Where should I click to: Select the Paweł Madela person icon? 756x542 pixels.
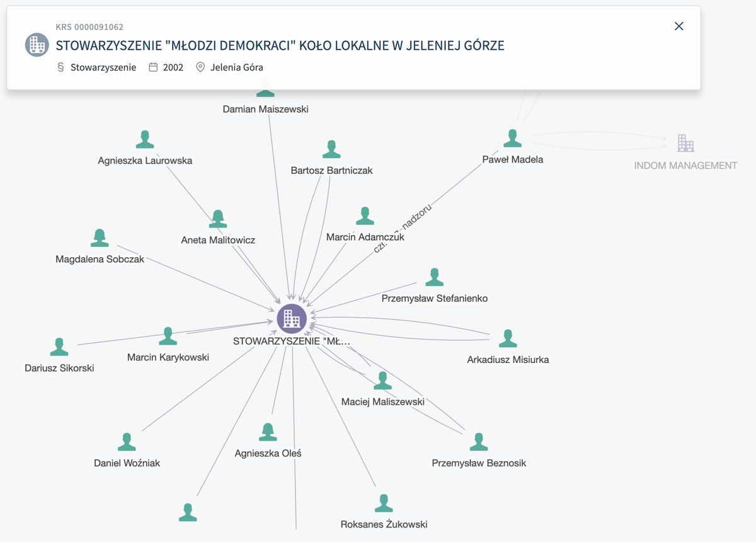(x=513, y=138)
